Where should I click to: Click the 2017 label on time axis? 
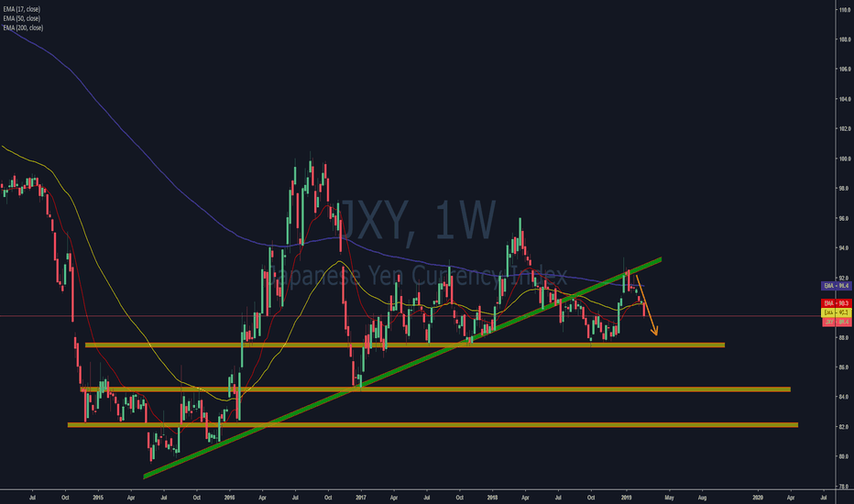coord(360,498)
